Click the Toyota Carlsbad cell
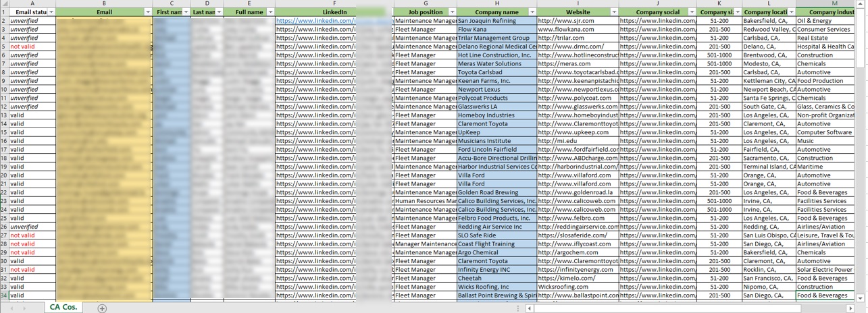The height and width of the screenshot is (313, 868). click(496, 72)
